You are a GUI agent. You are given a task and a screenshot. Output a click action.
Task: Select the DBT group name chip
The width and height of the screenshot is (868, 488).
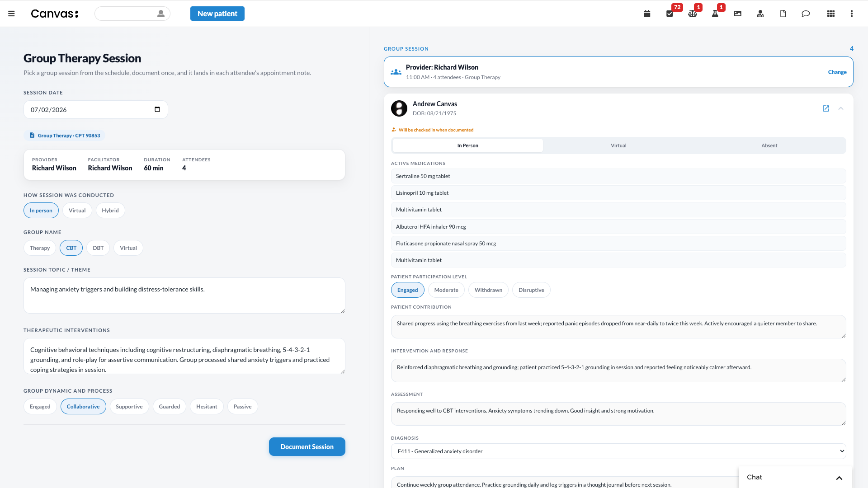98,248
